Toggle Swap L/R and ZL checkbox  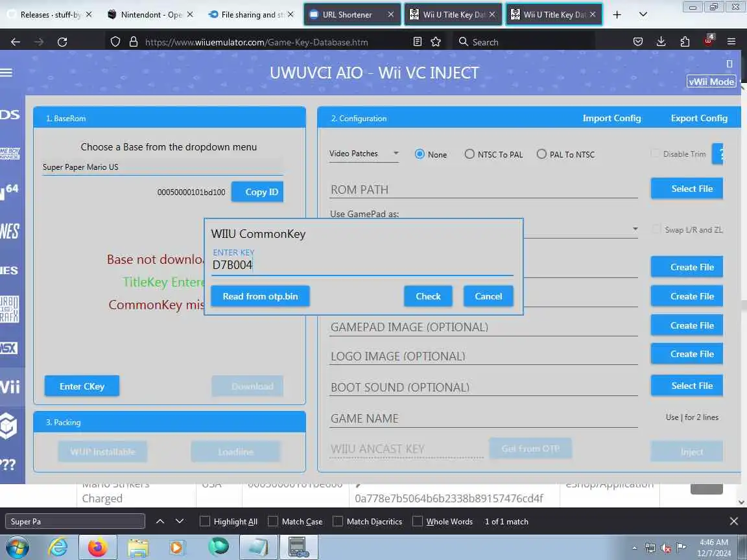pos(656,229)
